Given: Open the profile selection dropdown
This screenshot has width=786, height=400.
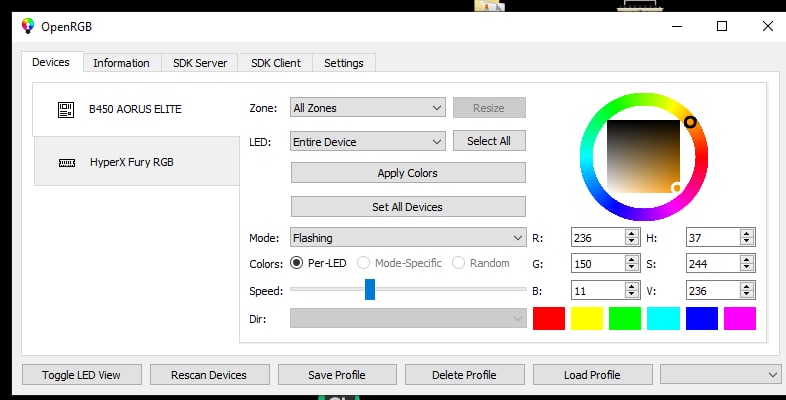Looking at the screenshot, I should point(720,374).
